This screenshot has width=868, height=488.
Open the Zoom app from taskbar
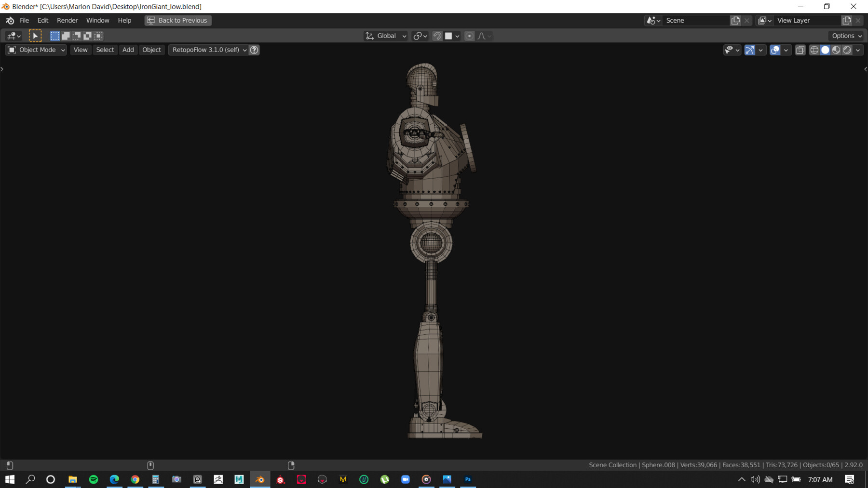pyautogui.click(x=406, y=479)
